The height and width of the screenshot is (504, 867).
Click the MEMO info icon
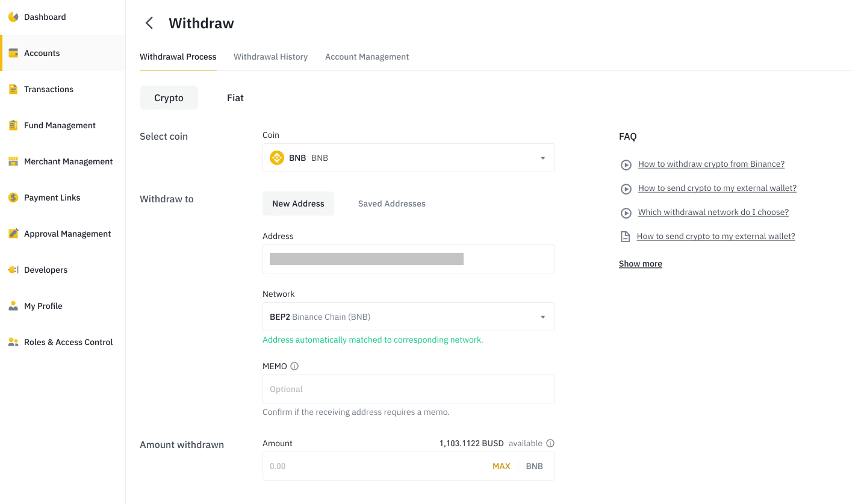[294, 366]
